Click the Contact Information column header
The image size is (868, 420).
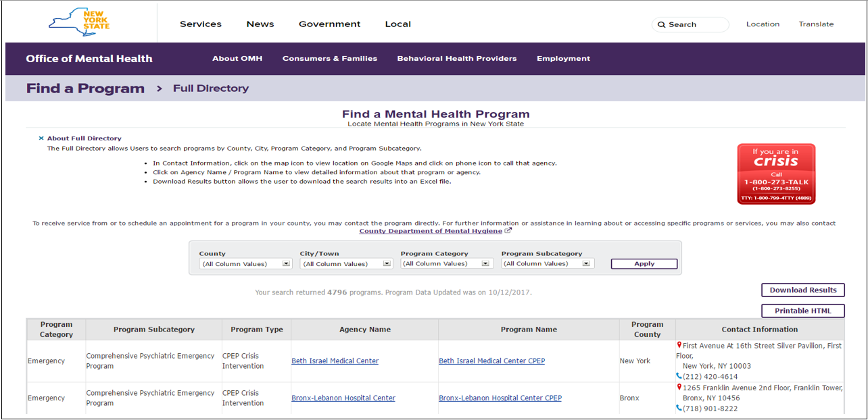(760, 330)
